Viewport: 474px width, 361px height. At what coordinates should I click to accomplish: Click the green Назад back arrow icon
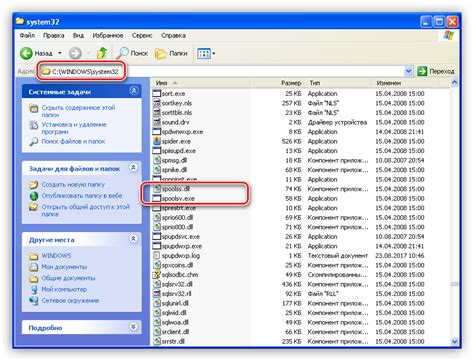pos(26,53)
